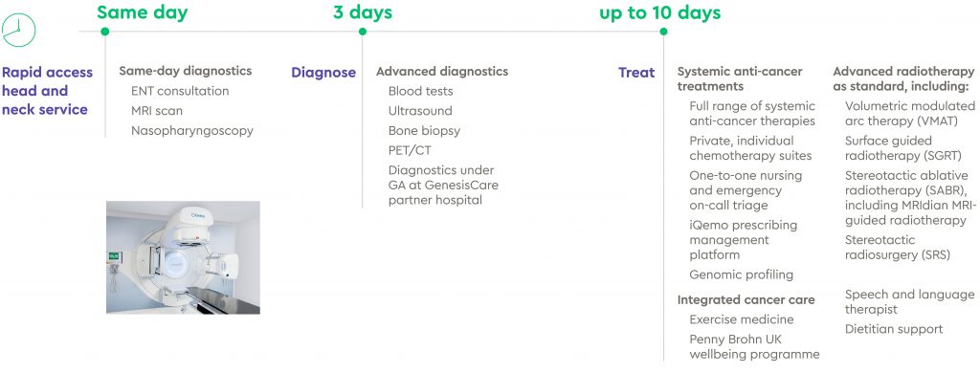The height and width of the screenshot is (373, 980).
Task: Click the Dietitian support item
Action: [894, 329]
